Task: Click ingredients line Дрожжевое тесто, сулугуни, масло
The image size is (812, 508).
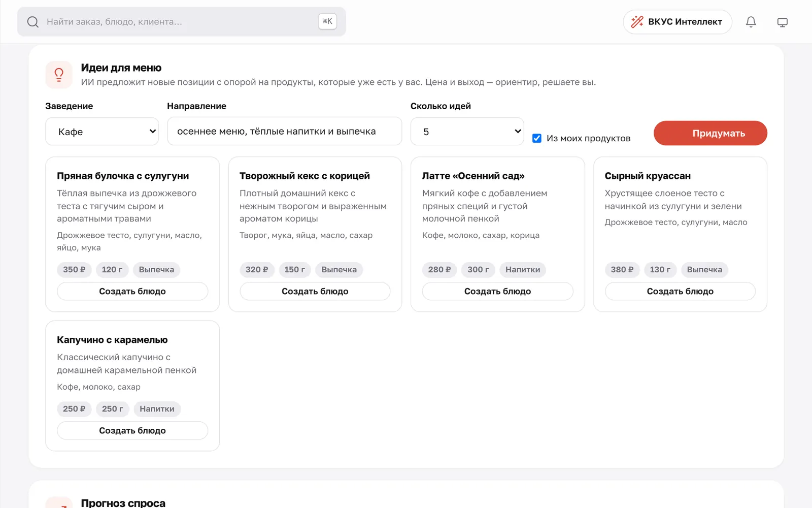Action: pyautogui.click(x=676, y=222)
